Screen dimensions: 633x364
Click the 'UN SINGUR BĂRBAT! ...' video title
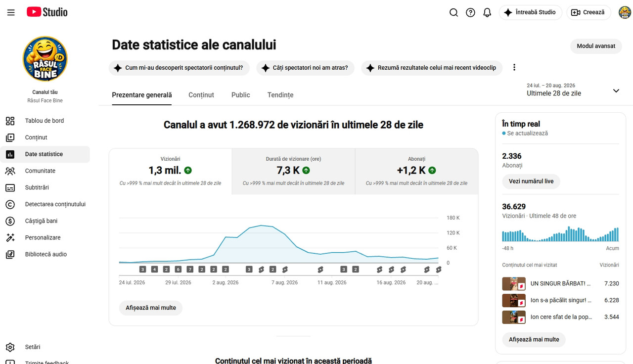coord(561,284)
